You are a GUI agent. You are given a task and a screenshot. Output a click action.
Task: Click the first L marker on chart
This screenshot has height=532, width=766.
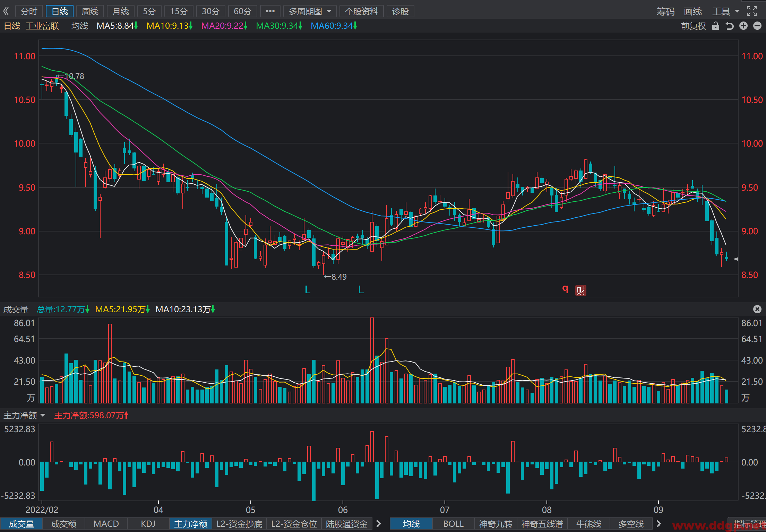coord(308,290)
